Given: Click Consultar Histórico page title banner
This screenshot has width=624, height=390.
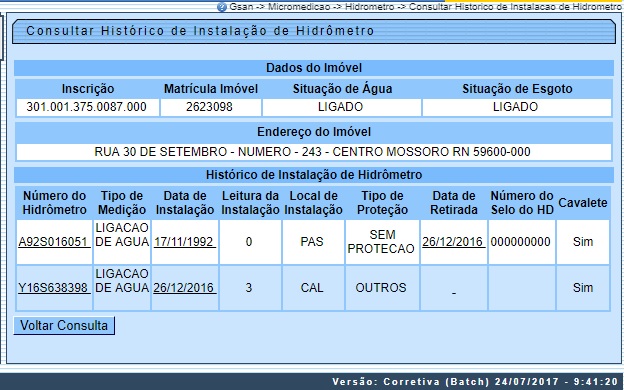Looking at the screenshot, I should click(314, 31).
